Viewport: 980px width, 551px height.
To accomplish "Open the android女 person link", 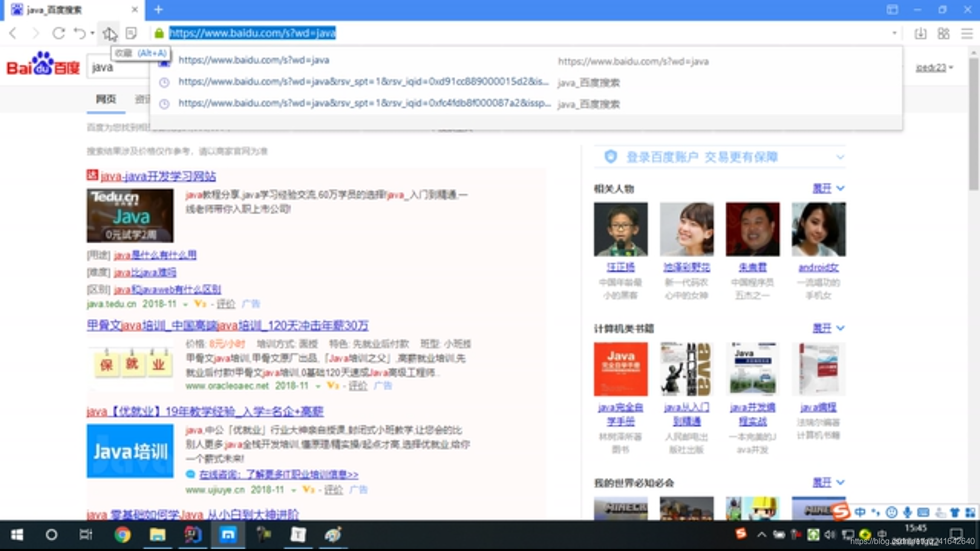I will tap(819, 267).
